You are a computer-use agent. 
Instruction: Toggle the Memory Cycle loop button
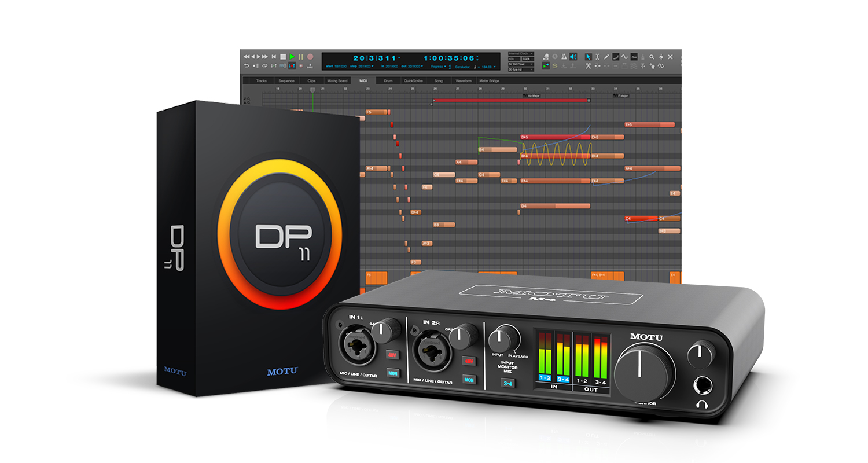point(264,66)
